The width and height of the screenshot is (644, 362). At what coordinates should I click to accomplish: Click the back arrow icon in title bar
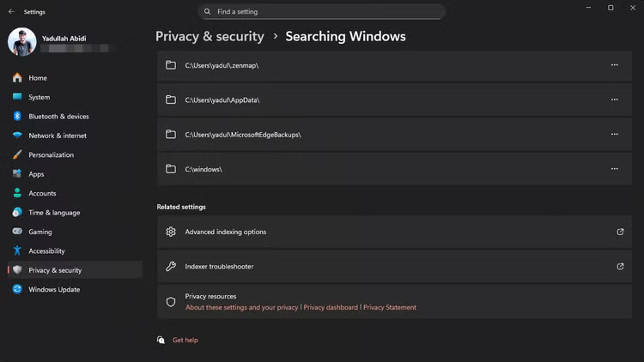(x=11, y=12)
